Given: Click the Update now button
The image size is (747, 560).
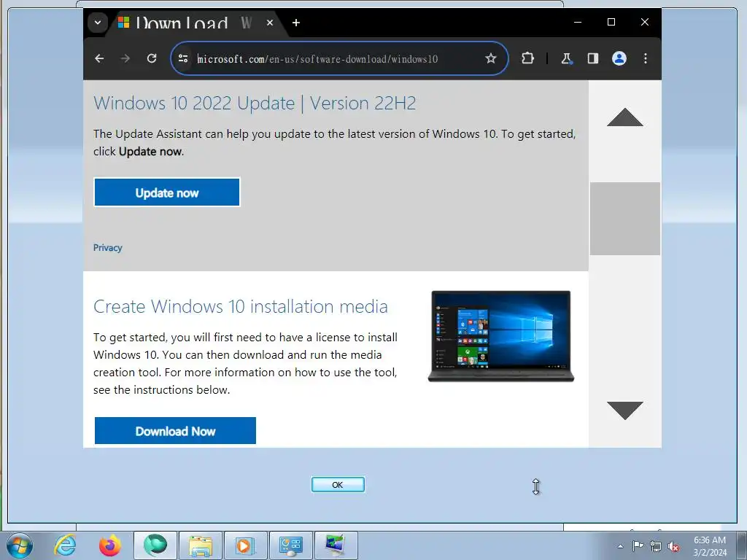Looking at the screenshot, I should (x=167, y=192).
